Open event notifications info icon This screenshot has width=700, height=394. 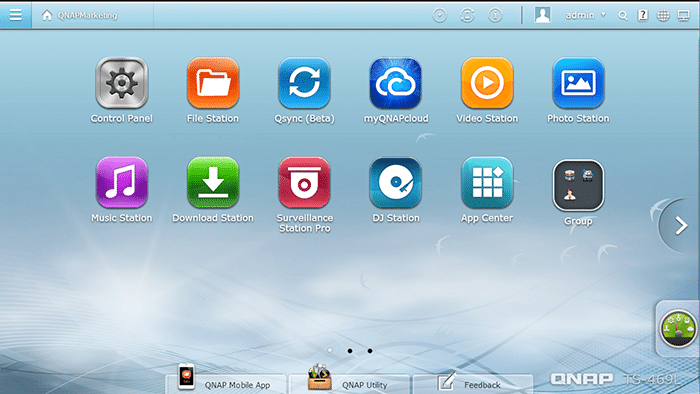tap(495, 15)
